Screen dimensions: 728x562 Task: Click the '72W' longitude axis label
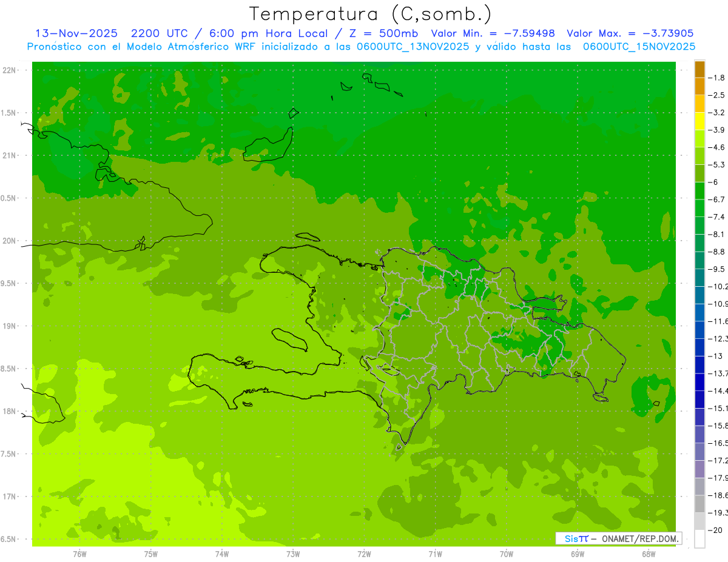[x=364, y=554]
